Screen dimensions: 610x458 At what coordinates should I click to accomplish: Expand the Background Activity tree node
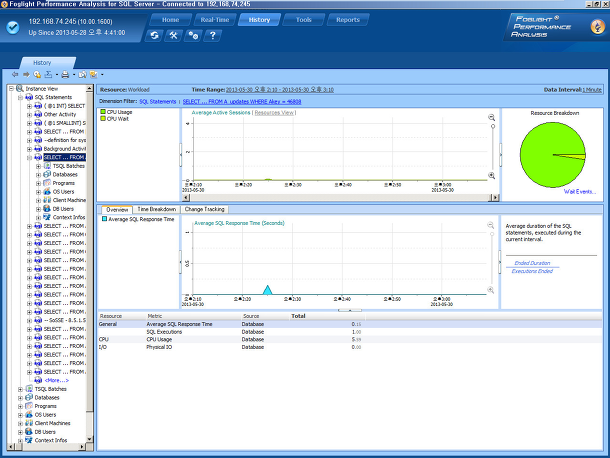(29, 149)
